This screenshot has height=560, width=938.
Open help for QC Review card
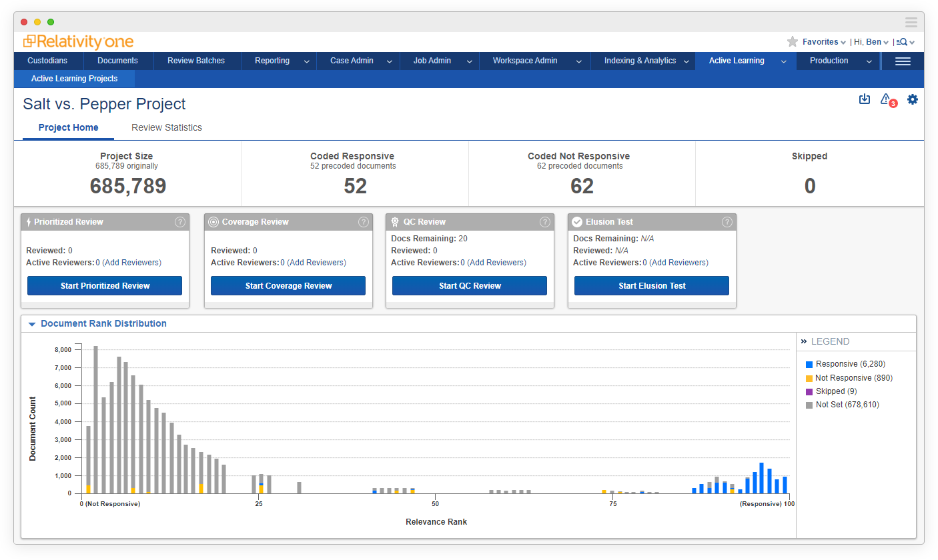click(x=544, y=222)
